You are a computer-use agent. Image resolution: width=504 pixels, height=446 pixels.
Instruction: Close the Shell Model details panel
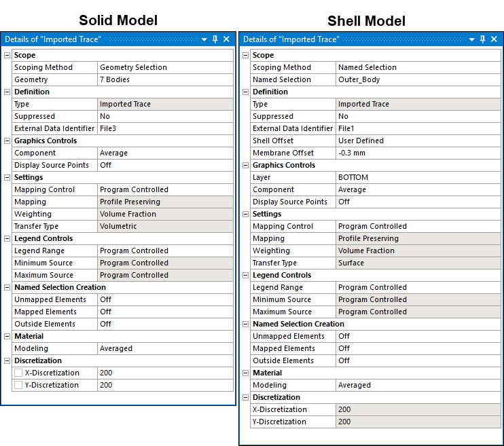tap(494, 39)
